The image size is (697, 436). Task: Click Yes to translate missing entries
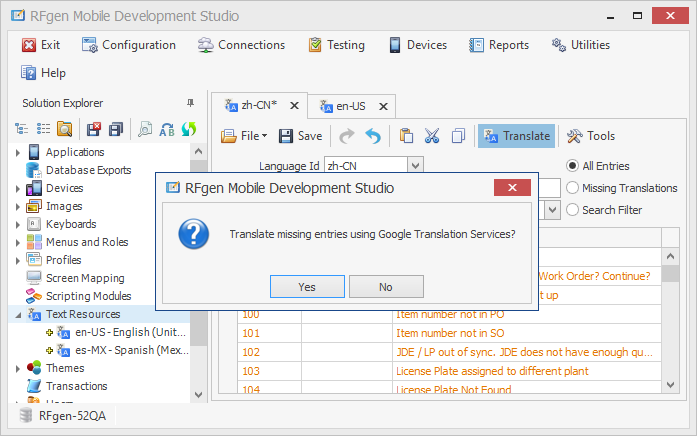click(x=307, y=287)
